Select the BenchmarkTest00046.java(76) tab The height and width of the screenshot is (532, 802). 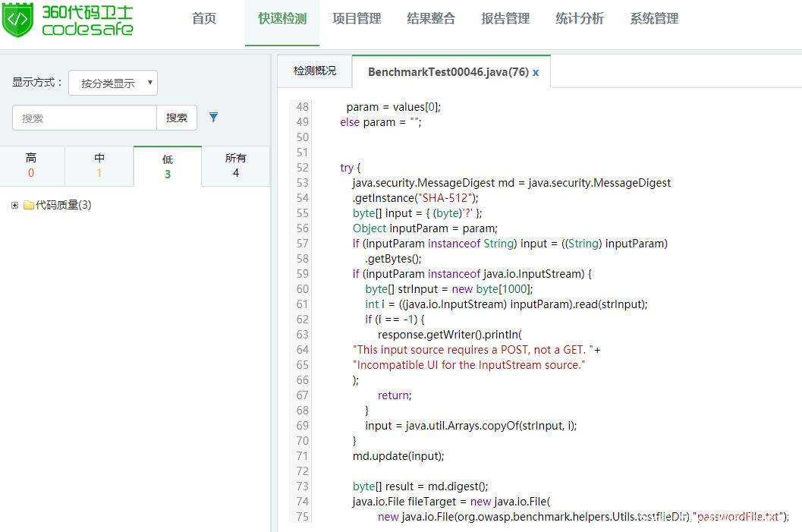(448, 72)
